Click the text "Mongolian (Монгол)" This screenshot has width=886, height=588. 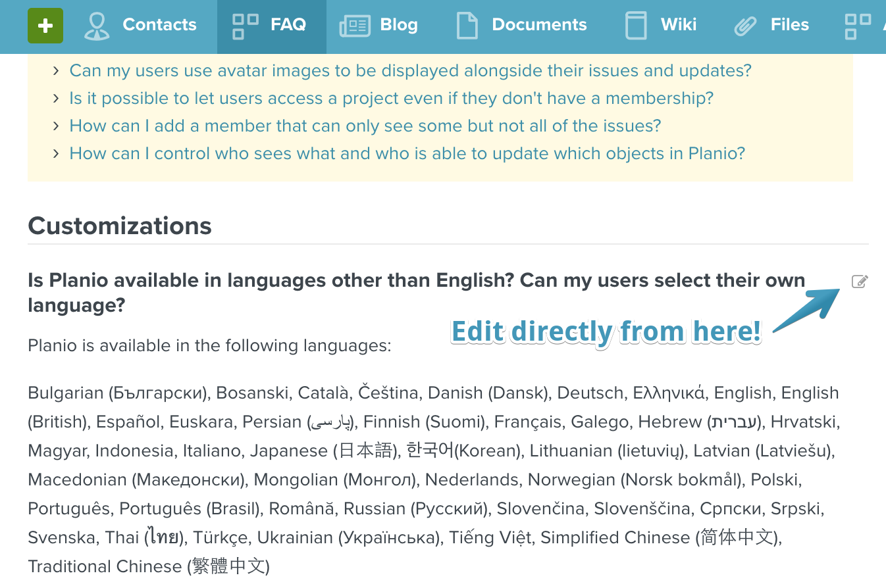[336, 479]
